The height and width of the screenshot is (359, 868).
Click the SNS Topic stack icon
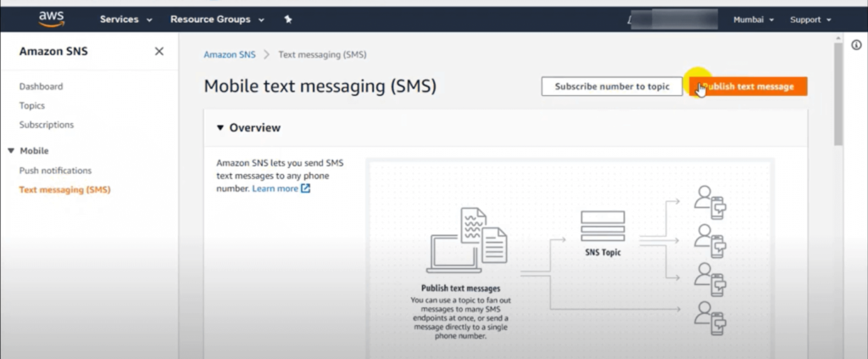coord(603,226)
